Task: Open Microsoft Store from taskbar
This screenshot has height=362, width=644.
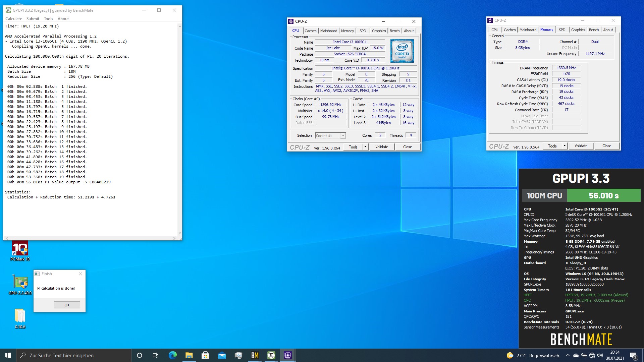Action: [205, 355]
